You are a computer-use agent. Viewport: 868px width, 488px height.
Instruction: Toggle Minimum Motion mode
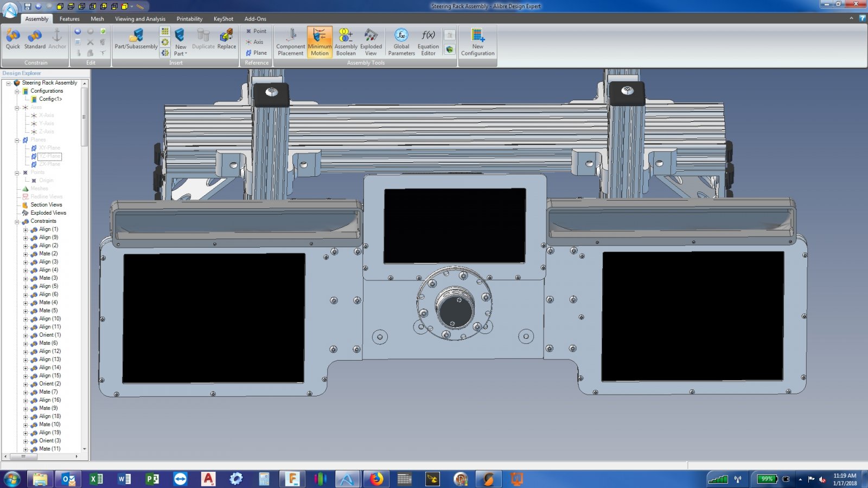pyautogui.click(x=320, y=42)
